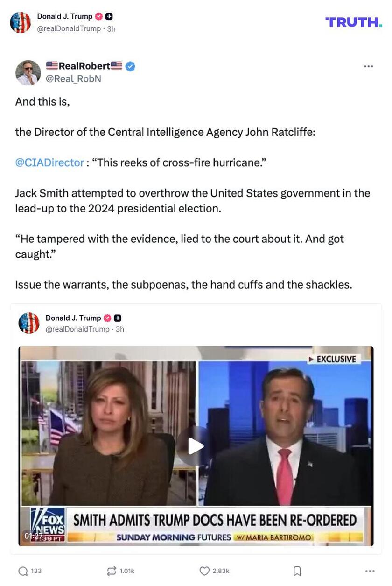Click the Donald J. Trump header name
This screenshot has height=586, width=392.
point(65,16)
